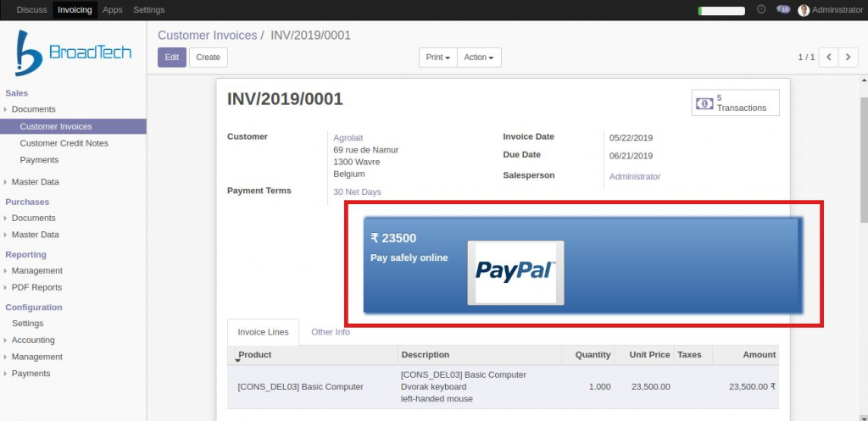Open the Print dropdown
Screen dimensions: 868x421
click(438, 57)
